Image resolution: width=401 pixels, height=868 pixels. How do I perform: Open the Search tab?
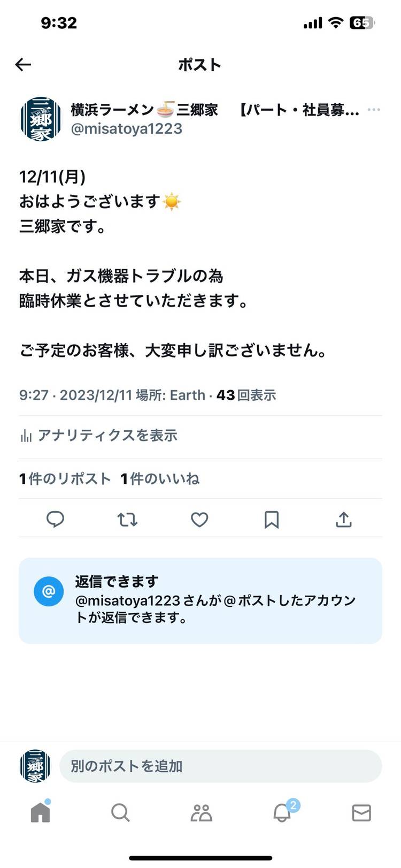120,813
